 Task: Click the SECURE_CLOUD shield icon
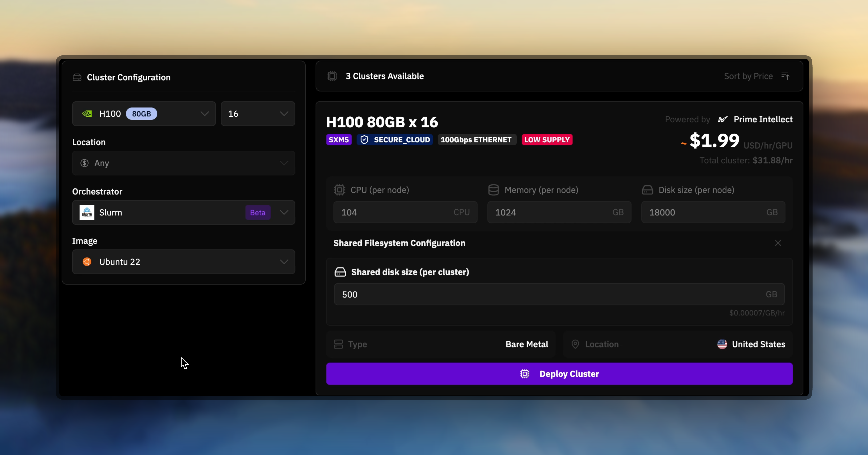364,140
